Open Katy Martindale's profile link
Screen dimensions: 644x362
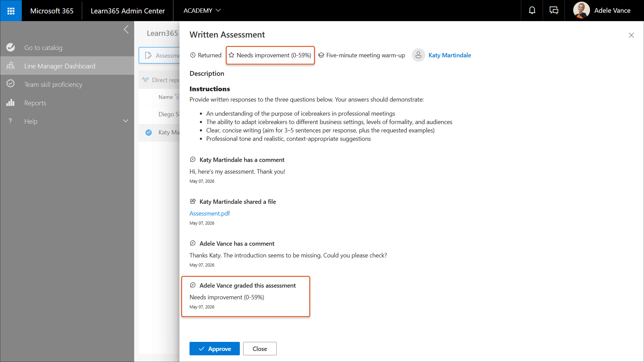(x=449, y=55)
